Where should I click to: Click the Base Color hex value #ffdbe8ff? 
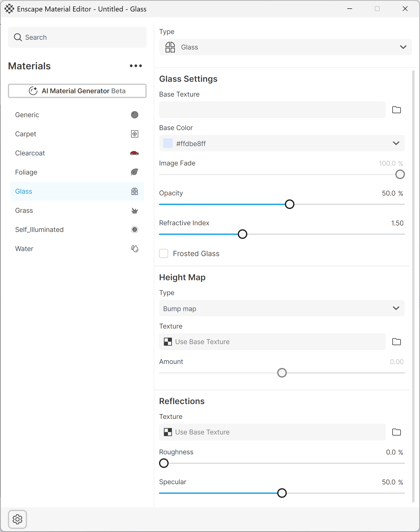click(x=191, y=143)
